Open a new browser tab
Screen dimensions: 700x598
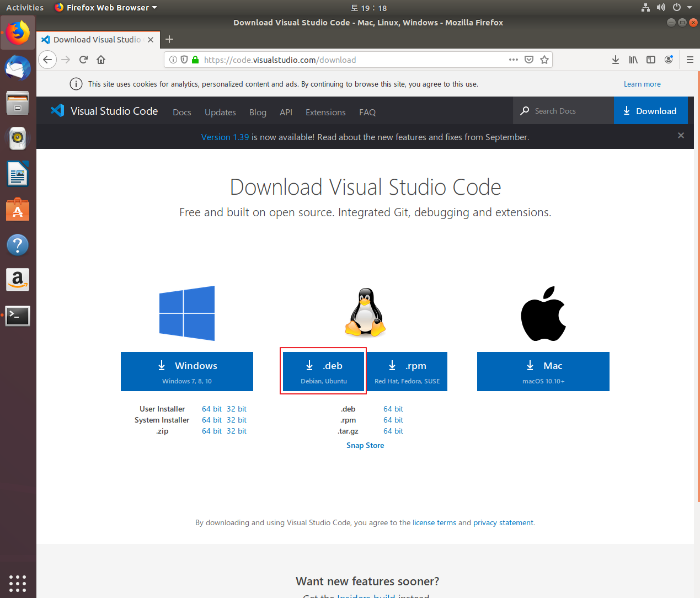(x=169, y=39)
